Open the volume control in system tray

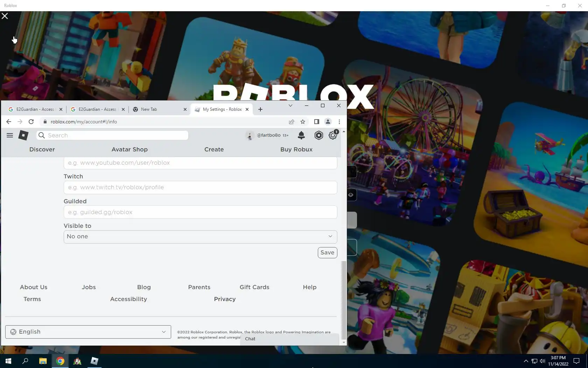click(542, 361)
